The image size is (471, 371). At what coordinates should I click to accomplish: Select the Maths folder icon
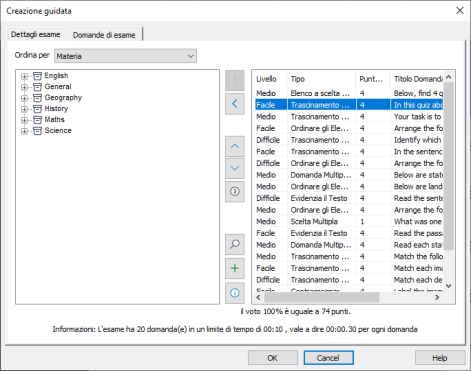(37, 120)
